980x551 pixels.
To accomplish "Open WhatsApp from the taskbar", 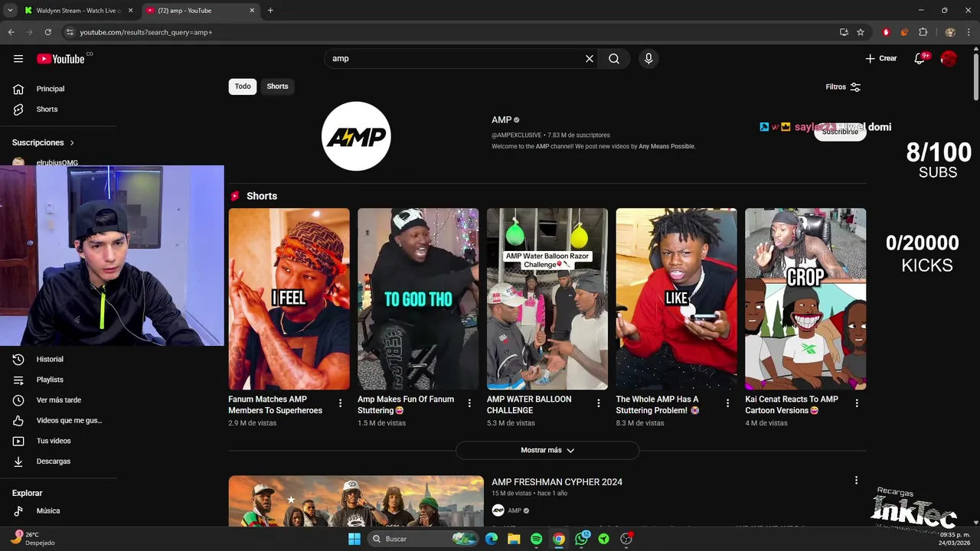I will 582,539.
